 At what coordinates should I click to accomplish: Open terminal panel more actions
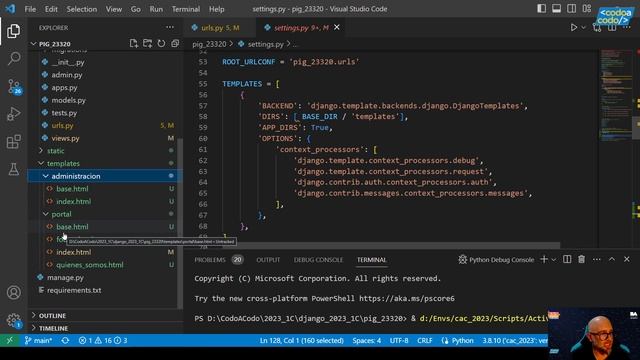pos(596,259)
